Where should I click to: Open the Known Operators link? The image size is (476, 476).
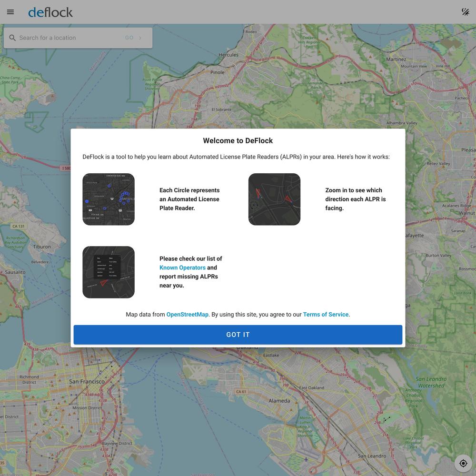(x=182, y=268)
